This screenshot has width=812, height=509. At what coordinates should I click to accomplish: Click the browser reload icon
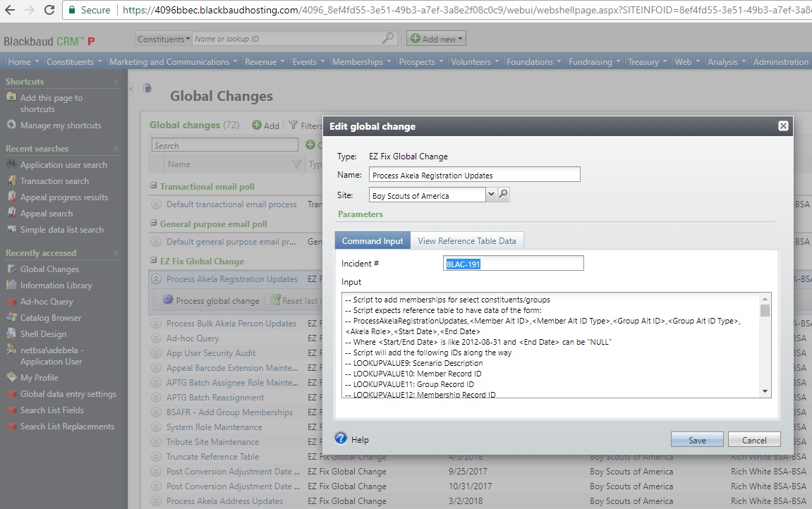[x=49, y=10]
